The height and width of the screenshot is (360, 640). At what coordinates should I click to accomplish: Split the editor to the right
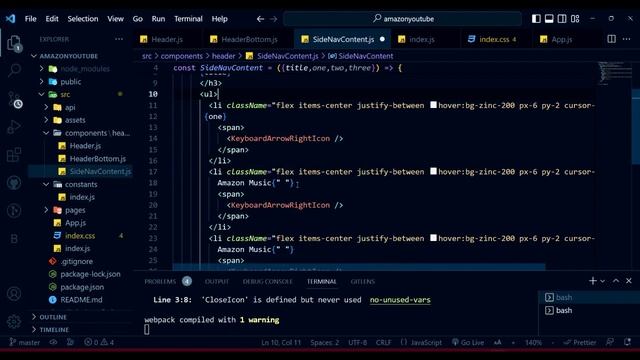(611, 39)
